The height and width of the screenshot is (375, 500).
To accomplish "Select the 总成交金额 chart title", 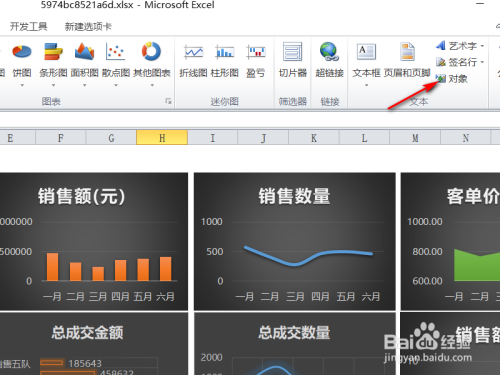I will (87, 333).
